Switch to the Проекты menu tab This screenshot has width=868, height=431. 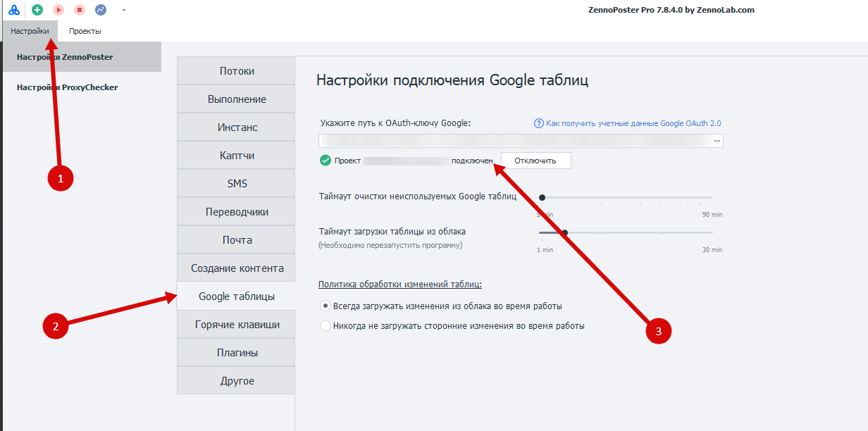[85, 31]
